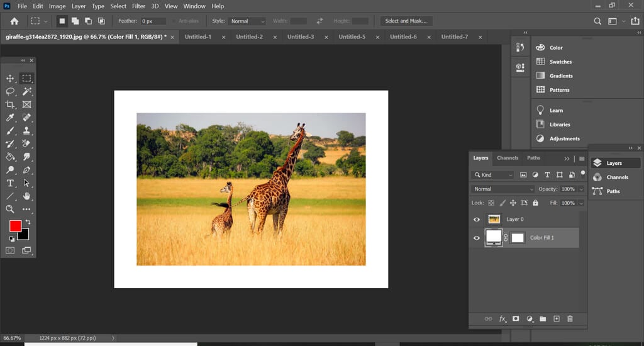Hide Layer 0 using its eye icon
This screenshot has height=346, width=644.
[477, 220]
